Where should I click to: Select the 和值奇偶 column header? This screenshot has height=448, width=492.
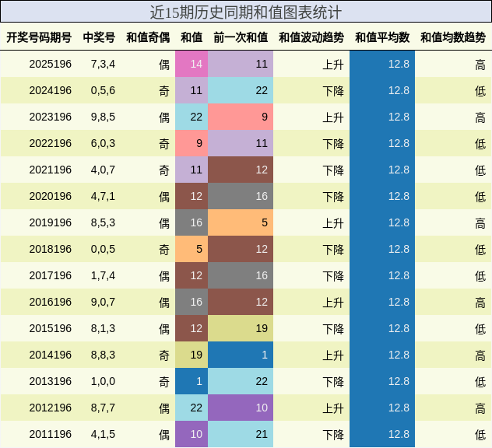148,37
